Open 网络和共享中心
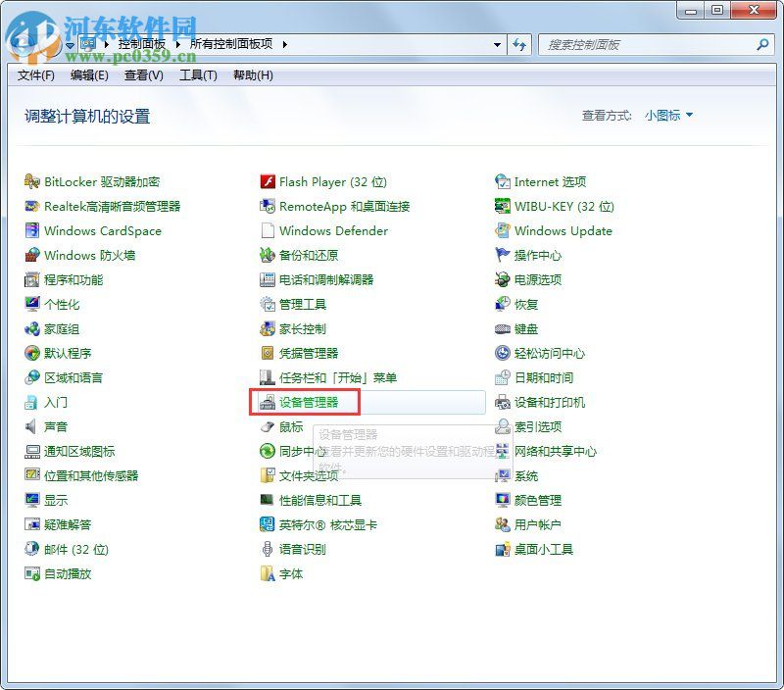 tap(555, 452)
